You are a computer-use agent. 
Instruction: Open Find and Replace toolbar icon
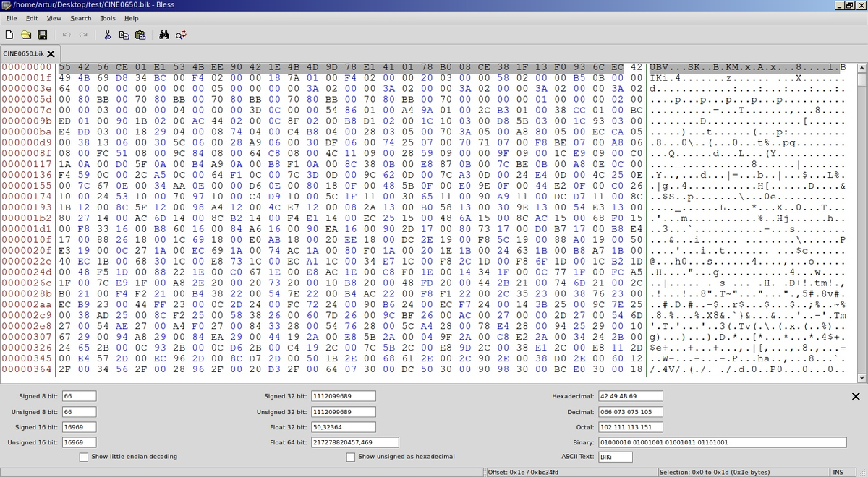click(x=181, y=35)
